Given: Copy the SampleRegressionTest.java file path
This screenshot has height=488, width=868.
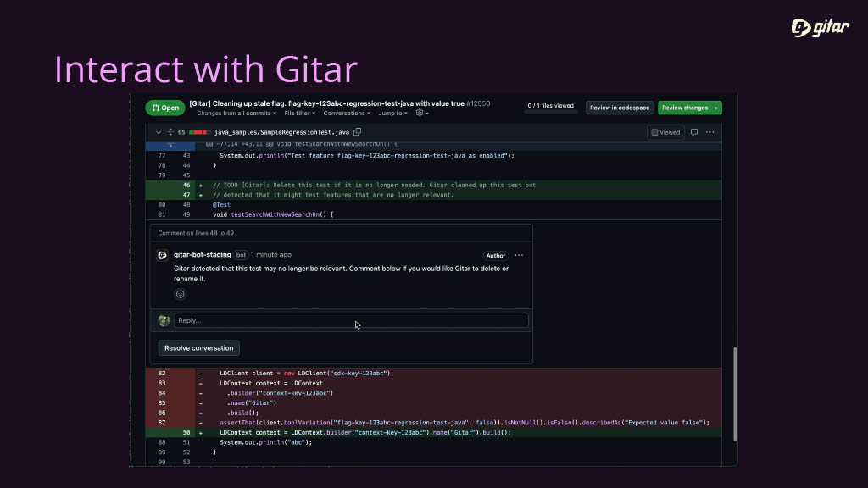Looking at the screenshot, I should [x=358, y=131].
